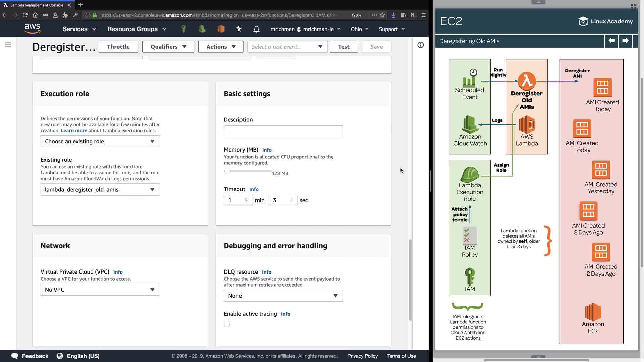Screen dimensions: 644x362
Task: Open the Learn more link about roles
Action: click(x=74, y=131)
